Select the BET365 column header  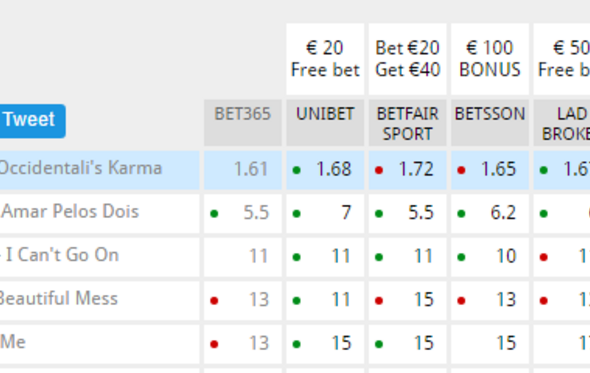point(243,123)
